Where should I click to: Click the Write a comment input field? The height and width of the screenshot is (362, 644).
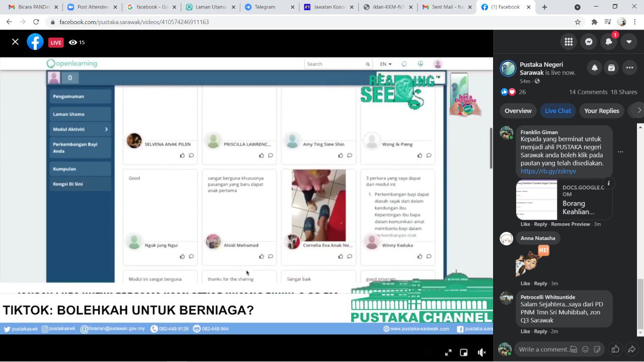[543, 349]
